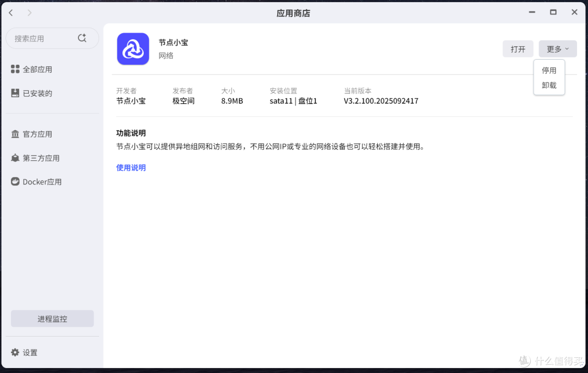The width and height of the screenshot is (588, 373).
Task: Click 打开 to launch the app
Action: [x=518, y=49]
